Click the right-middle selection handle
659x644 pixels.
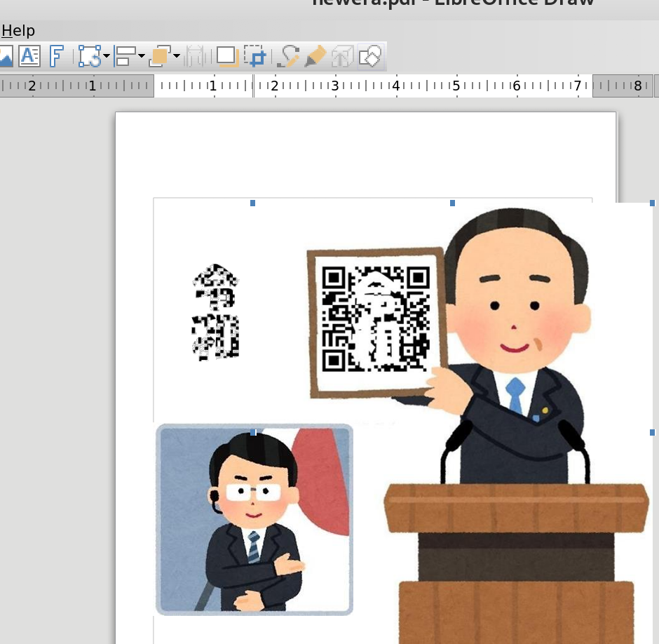(652, 432)
